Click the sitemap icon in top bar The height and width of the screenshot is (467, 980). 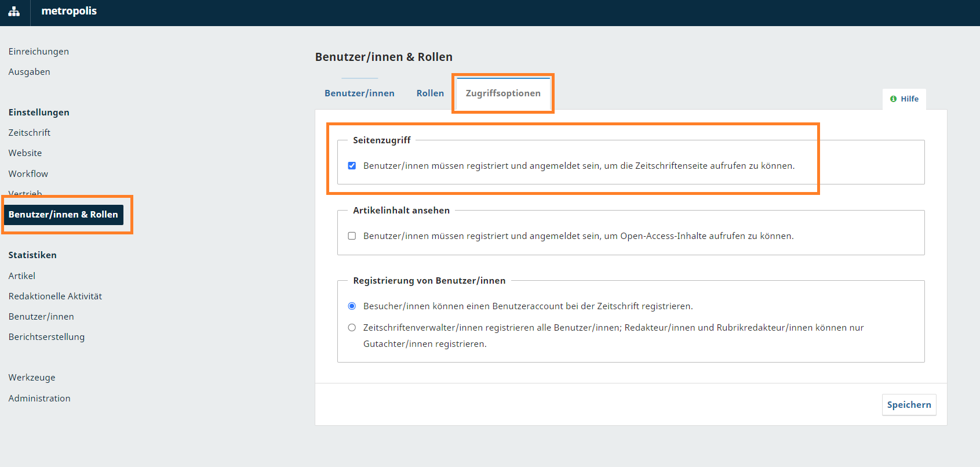(x=14, y=12)
